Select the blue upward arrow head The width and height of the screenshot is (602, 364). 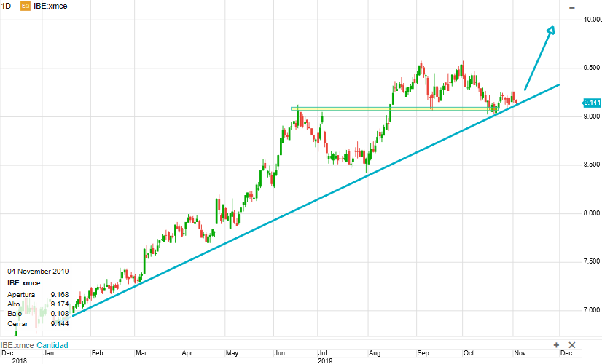pos(550,31)
